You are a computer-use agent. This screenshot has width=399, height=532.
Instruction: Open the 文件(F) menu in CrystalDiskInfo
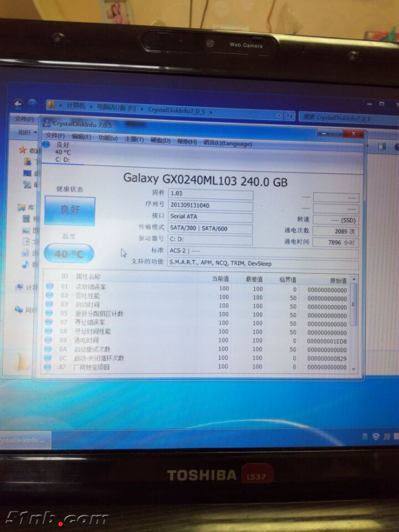tap(55, 136)
